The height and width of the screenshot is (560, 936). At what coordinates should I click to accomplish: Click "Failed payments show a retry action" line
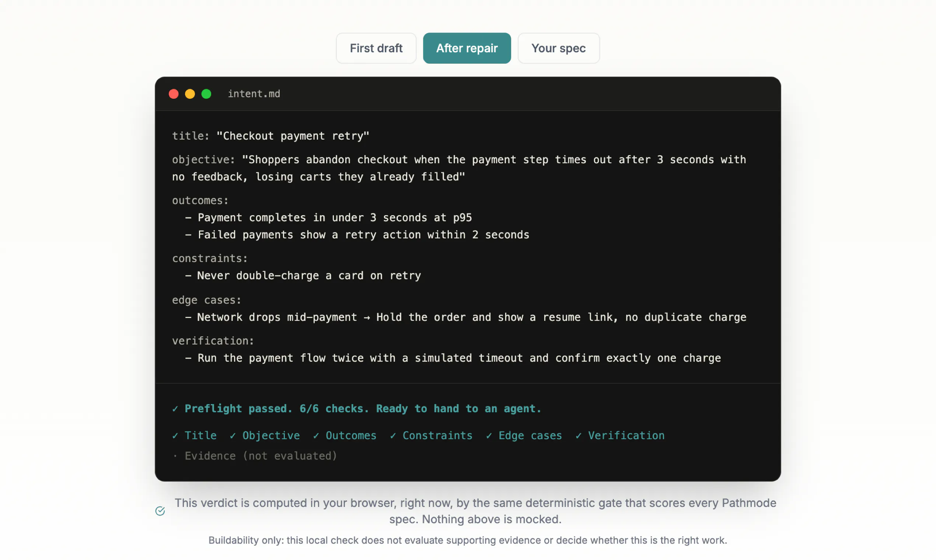tap(357, 235)
